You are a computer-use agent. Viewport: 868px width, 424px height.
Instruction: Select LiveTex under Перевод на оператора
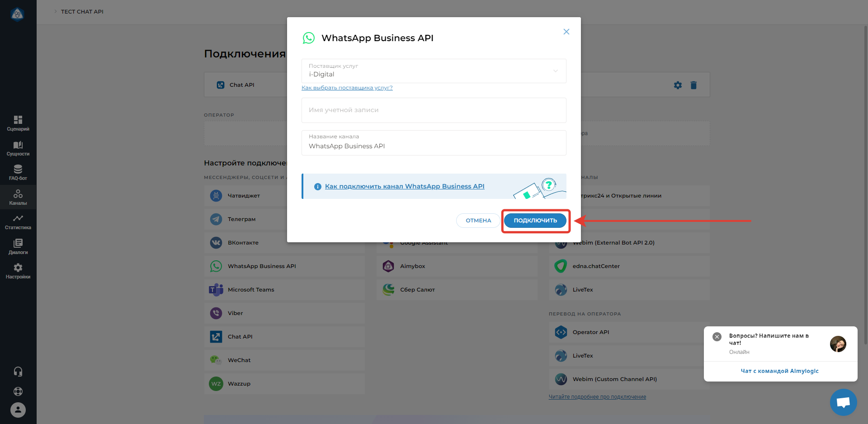click(629, 356)
